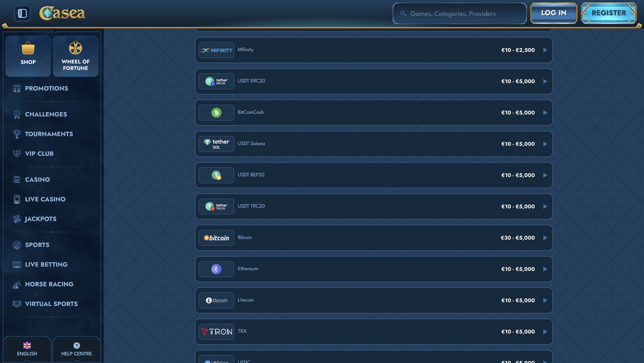Click the Tether ERC20 logo
Viewport: 644px width, 363px height.
point(216,82)
